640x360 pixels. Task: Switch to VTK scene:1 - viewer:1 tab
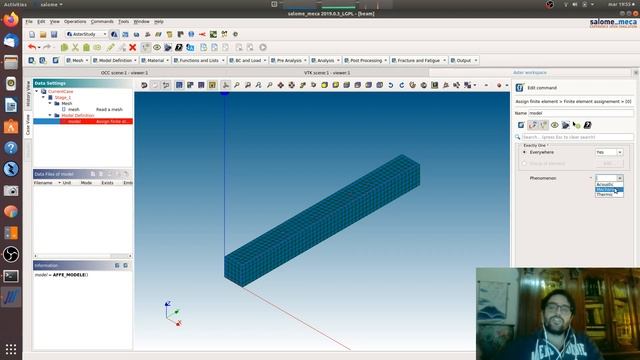(x=327, y=73)
